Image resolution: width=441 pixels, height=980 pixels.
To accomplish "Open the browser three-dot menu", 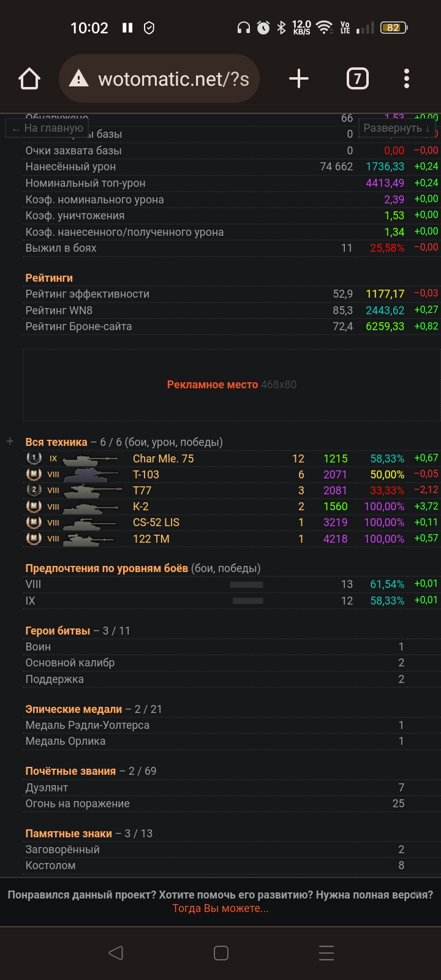I will click(406, 79).
